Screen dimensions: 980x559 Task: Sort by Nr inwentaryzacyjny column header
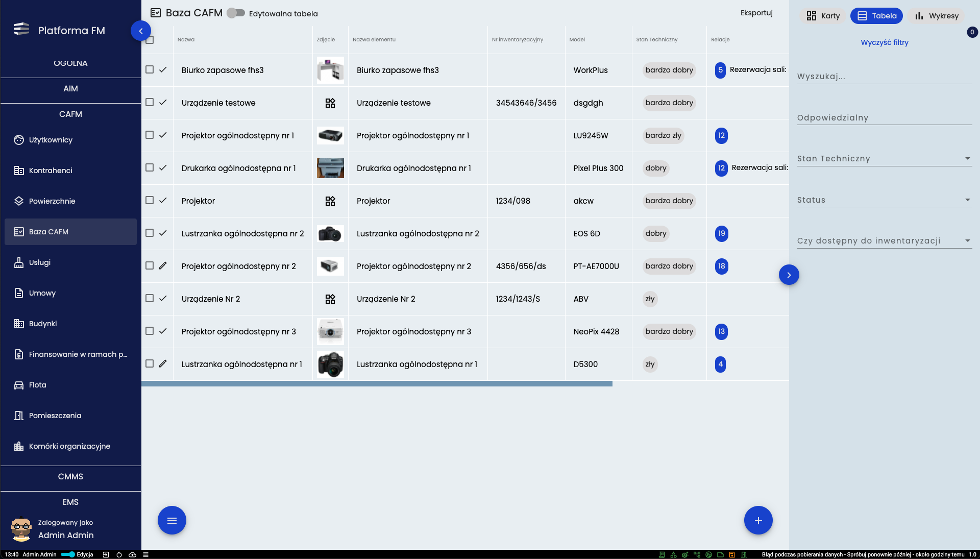click(x=518, y=40)
